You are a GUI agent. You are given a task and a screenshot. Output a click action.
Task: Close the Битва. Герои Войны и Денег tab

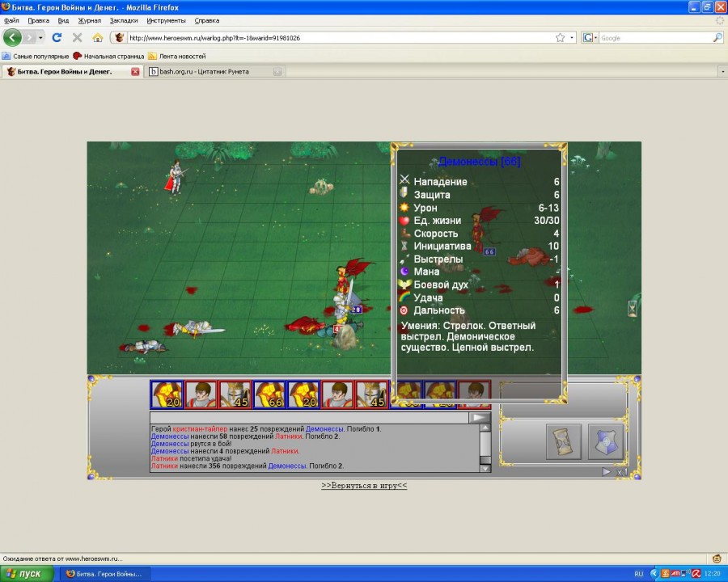pyautogui.click(x=135, y=71)
